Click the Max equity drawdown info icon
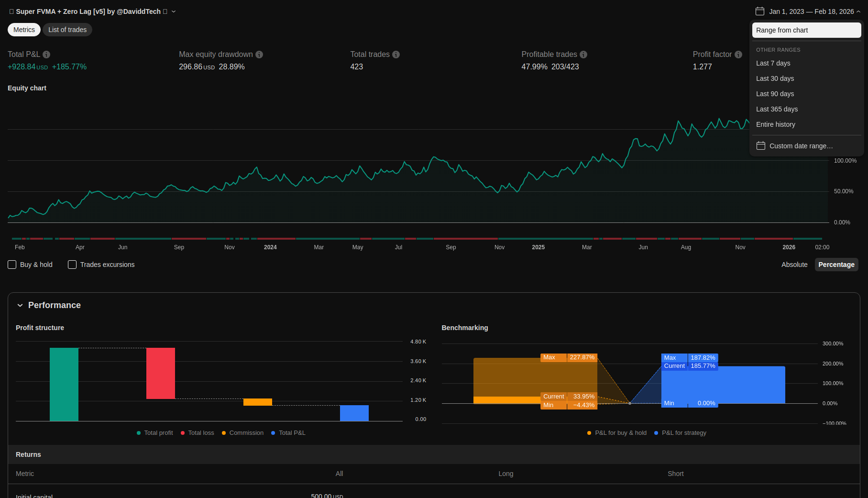868x498 pixels. pyautogui.click(x=259, y=55)
